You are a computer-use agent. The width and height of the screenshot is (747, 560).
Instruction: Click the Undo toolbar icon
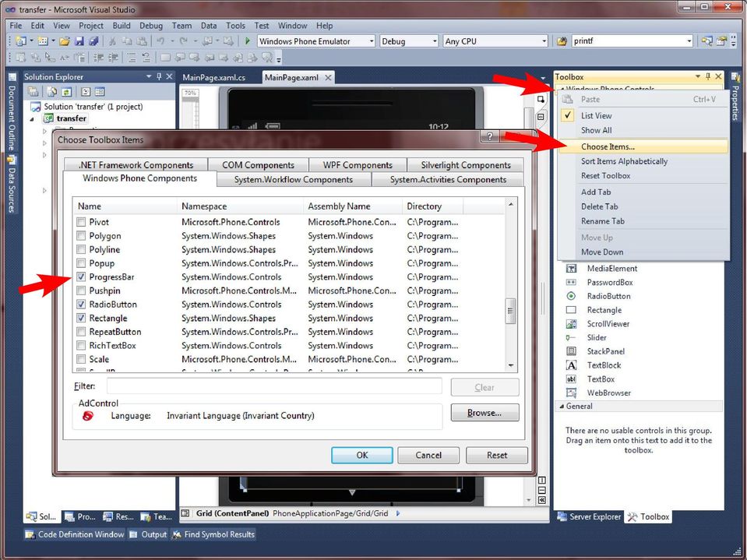pyautogui.click(x=160, y=41)
